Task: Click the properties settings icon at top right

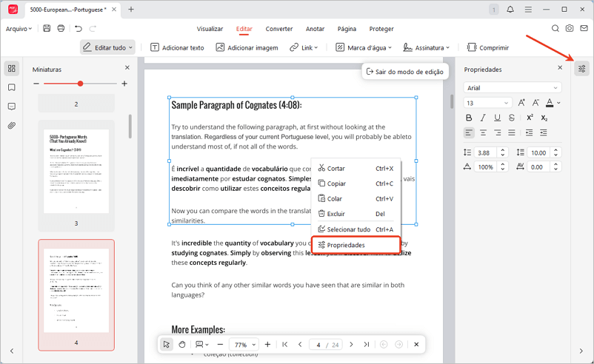Action: 582,69
